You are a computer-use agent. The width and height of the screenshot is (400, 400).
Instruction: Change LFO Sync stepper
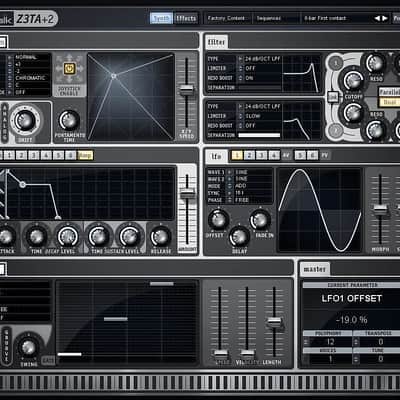tap(229, 193)
